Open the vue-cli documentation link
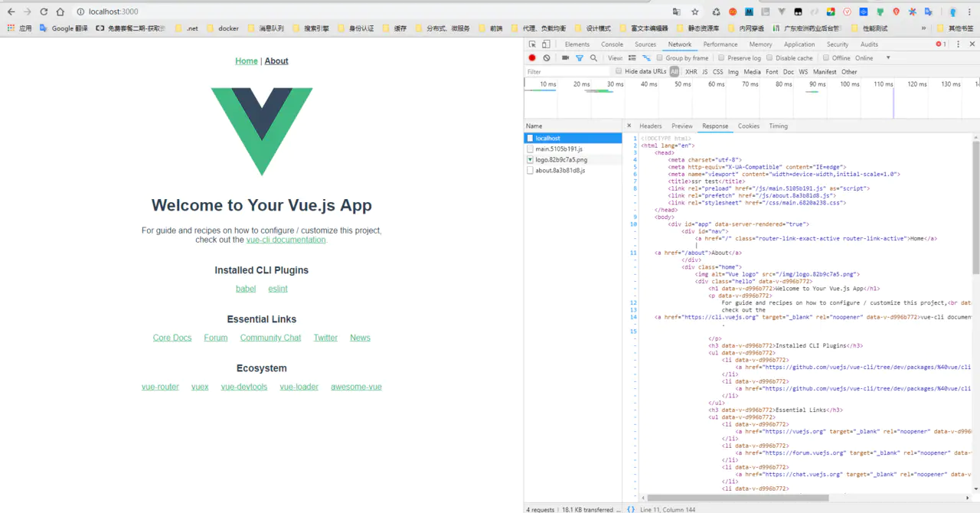Screen dimensions: 980x513 (x=286, y=240)
